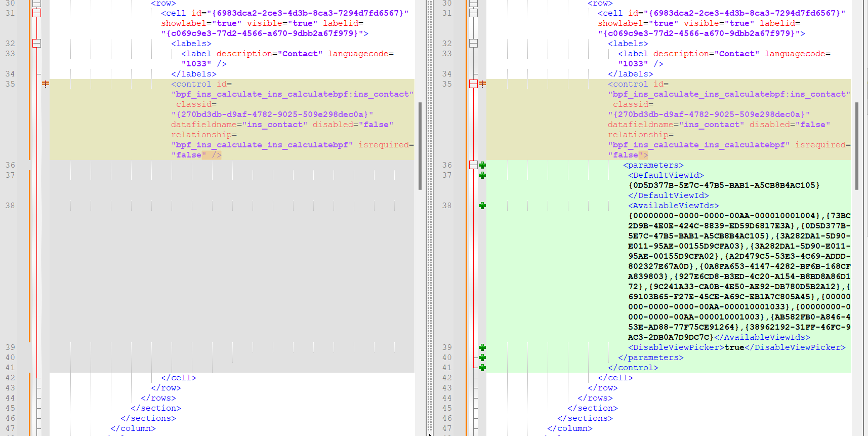This screenshot has width=868, height=436.
Task: Collapse the row fold marker on left line 30
Action: coord(36,3)
